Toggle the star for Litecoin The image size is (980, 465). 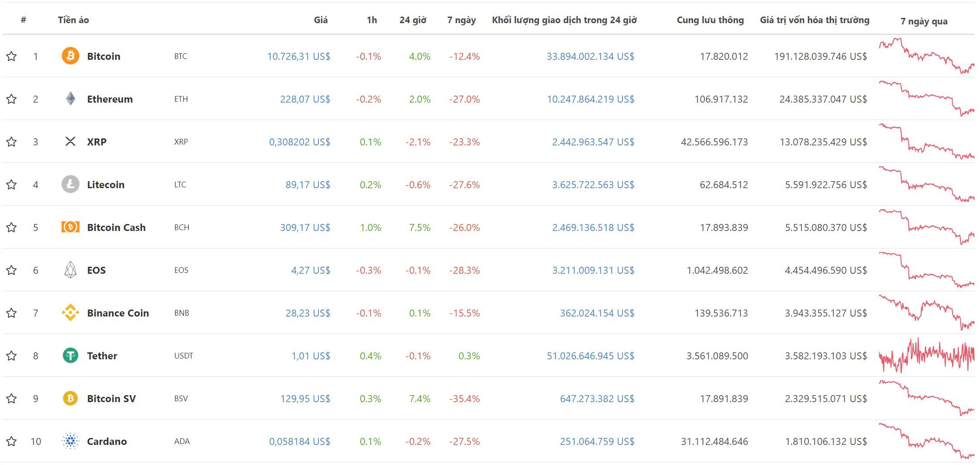click(11, 184)
